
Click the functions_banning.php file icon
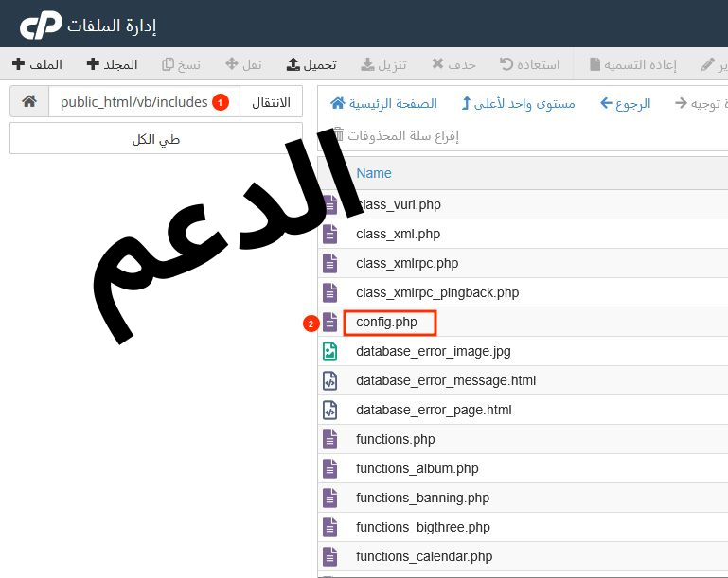pyautogui.click(x=330, y=499)
